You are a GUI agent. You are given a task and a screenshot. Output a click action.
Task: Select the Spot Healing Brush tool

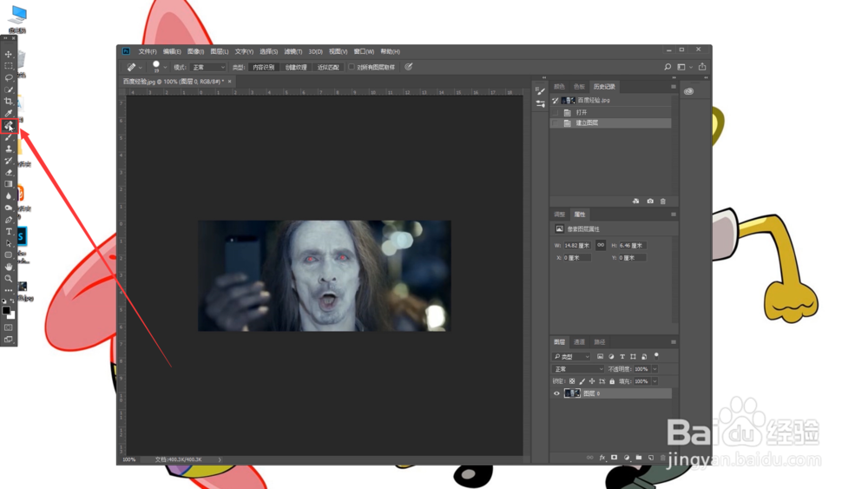pos(9,126)
